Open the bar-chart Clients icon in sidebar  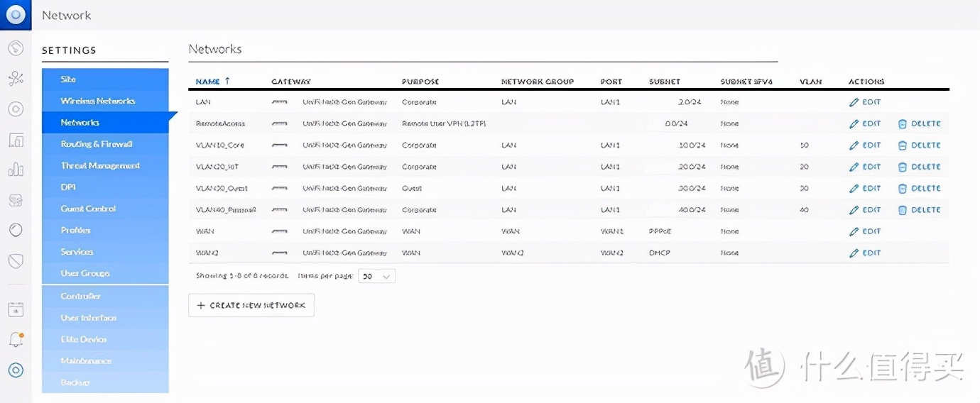(16, 170)
